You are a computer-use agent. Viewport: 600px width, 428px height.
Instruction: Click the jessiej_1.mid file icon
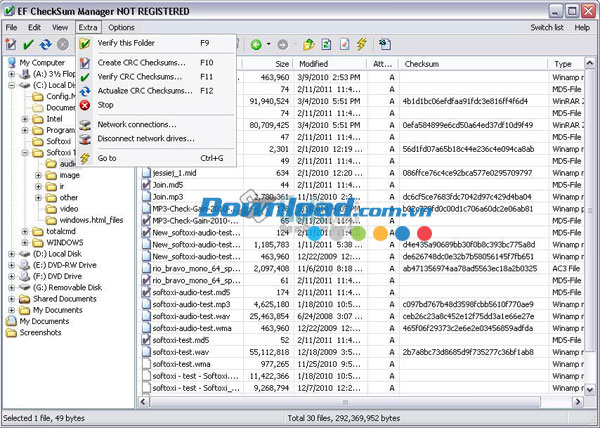click(x=146, y=173)
